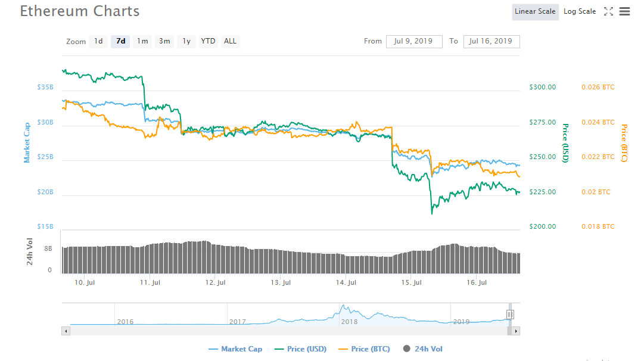Click the vertical Price (USD) axis title
Image resolution: width=644 pixels, height=361 pixels.
565,143
